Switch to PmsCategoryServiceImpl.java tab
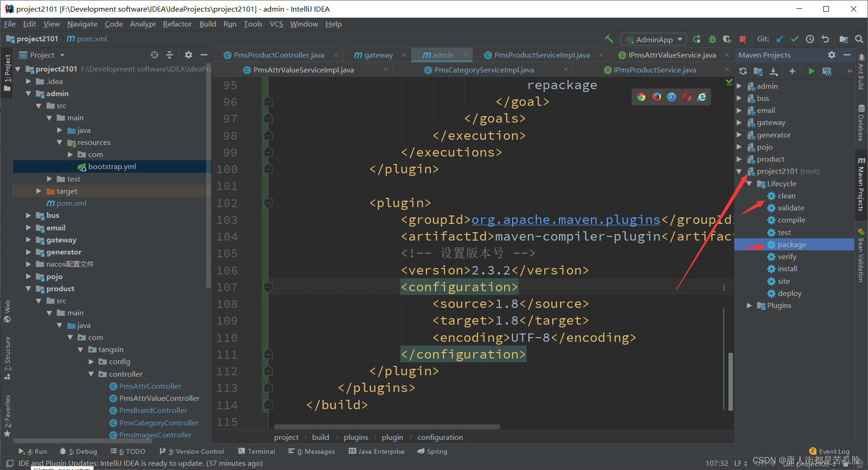 coord(484,70)
